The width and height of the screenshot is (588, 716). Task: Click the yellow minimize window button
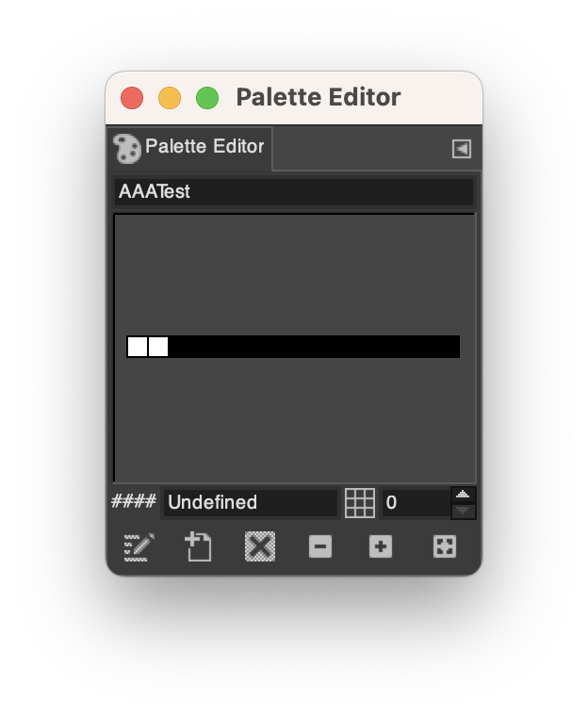(x=170, y=98)
